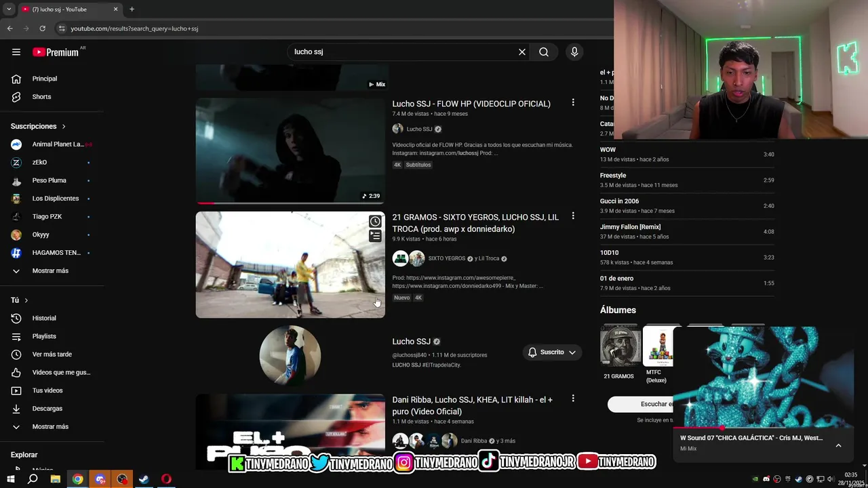Open a new browser tab

pos(132,9)
